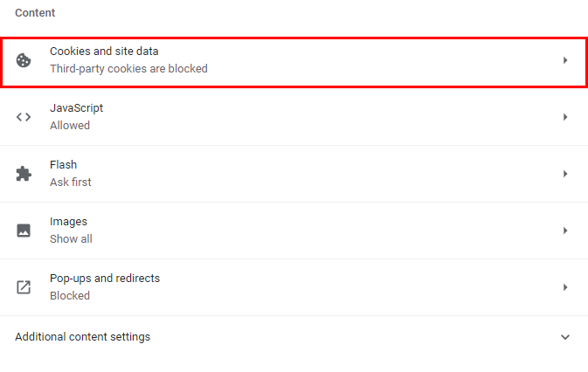Screen dimensions: 588x372
Task: Click the Pop-ups external link icon
Action: tap(24, 287)
